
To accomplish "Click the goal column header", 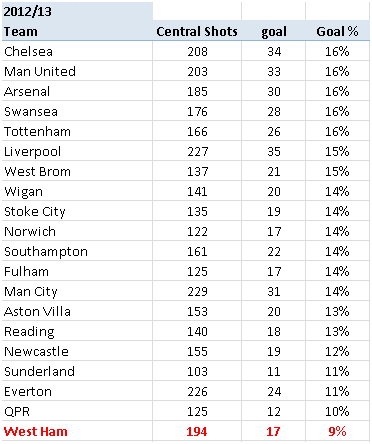I will 274,31.
